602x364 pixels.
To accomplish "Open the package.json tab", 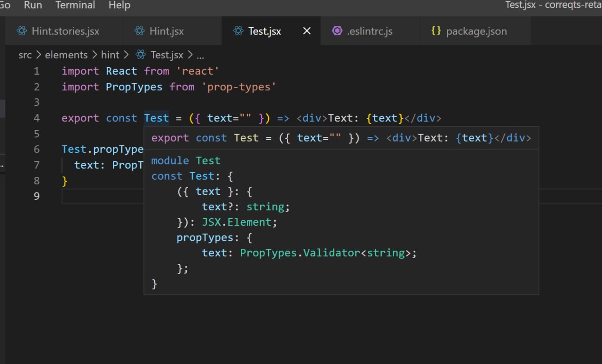I will [475, 31].
